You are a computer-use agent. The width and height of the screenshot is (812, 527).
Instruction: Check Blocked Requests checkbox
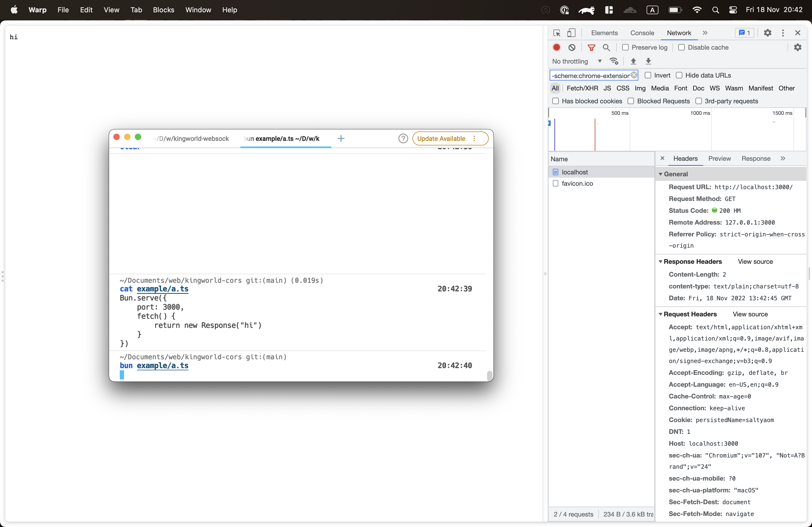point(630,101)
